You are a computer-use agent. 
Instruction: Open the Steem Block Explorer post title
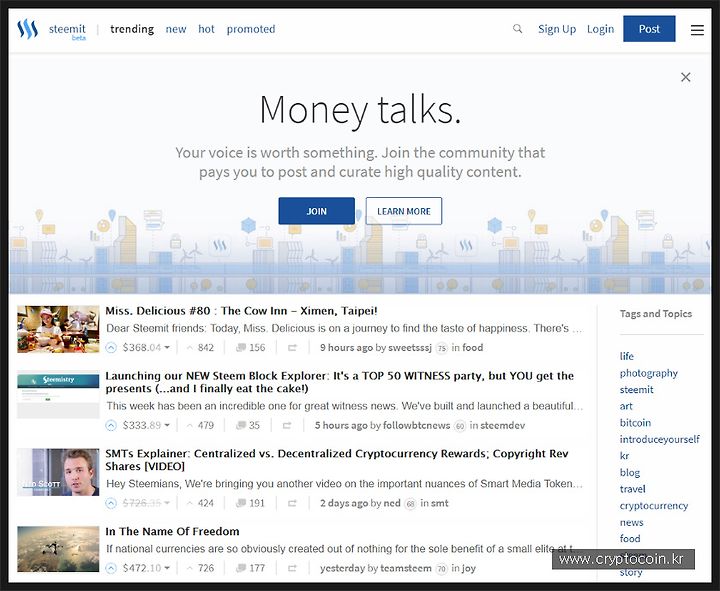click(x=340, y=382)
